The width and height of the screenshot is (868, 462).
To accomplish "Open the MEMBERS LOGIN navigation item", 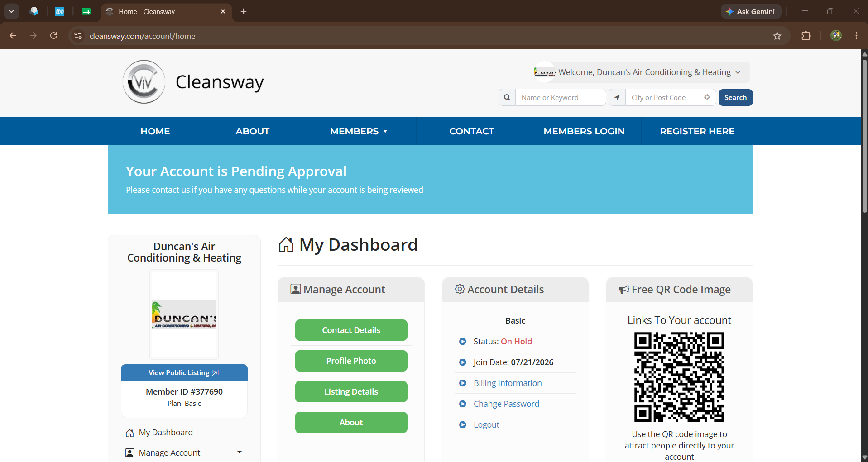I will pos(584,131).
